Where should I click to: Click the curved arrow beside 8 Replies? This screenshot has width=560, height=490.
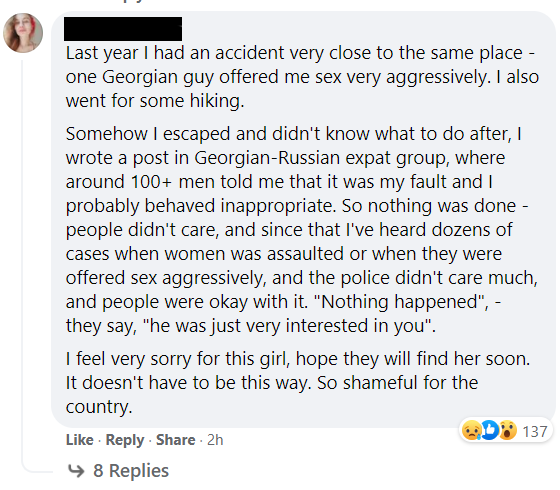(76, 471)
